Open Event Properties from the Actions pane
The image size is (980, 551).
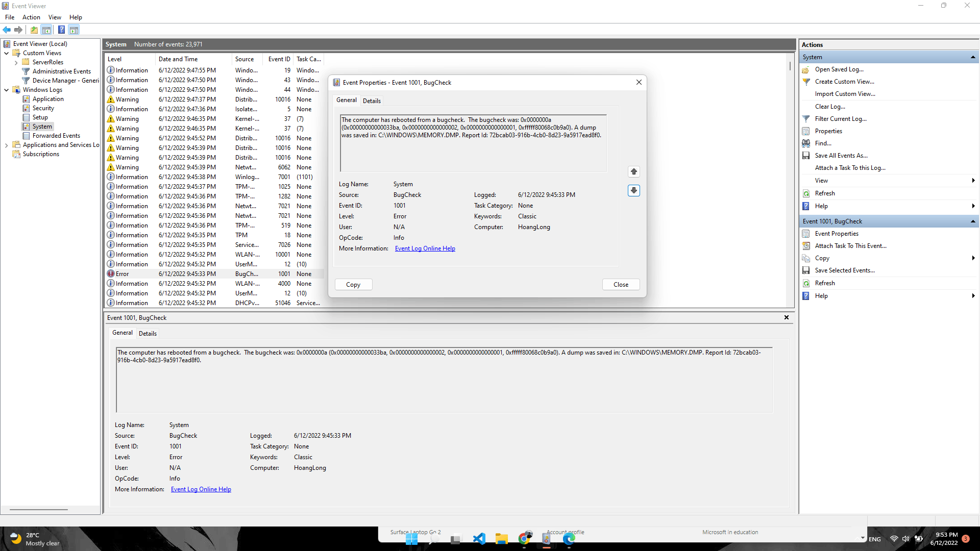836,233
